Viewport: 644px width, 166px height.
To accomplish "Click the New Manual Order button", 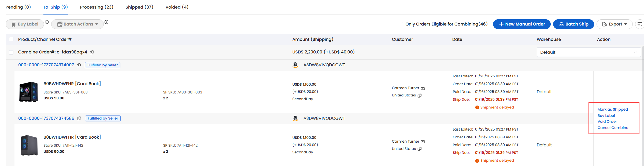I will [522, 24].
